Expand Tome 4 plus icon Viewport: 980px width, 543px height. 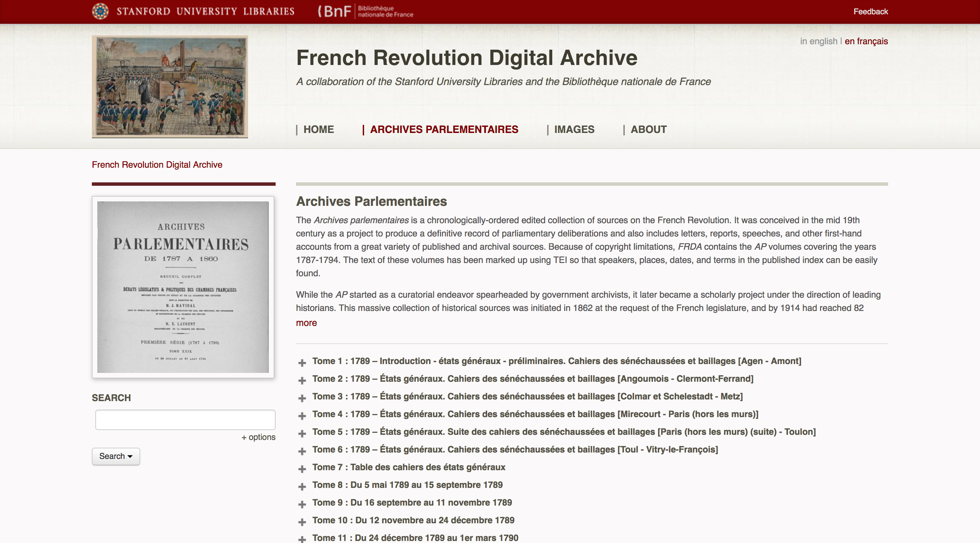pyautogui.click(x=302, y=416)
